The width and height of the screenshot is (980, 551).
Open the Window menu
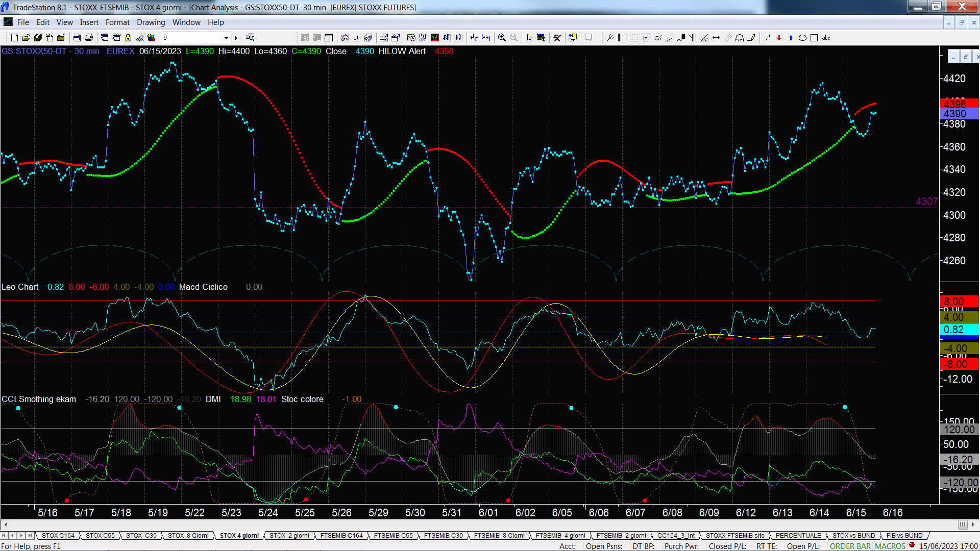pos(186,22)
